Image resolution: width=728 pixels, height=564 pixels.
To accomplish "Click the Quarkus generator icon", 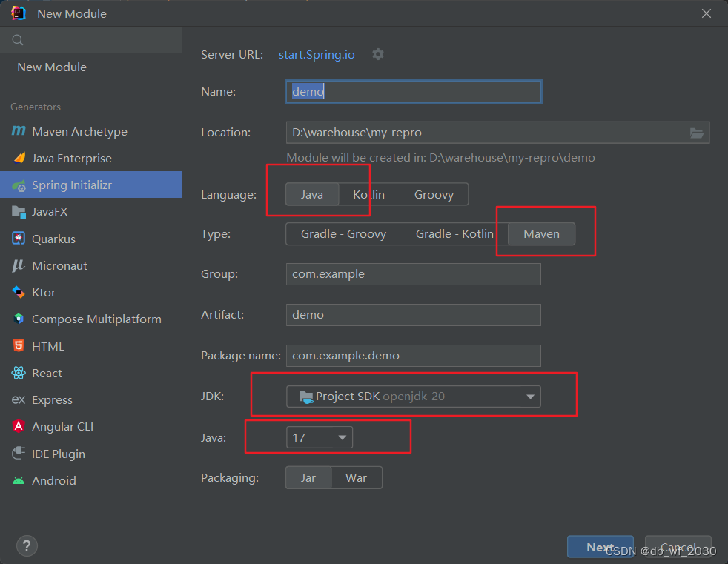I will (19, 239).
